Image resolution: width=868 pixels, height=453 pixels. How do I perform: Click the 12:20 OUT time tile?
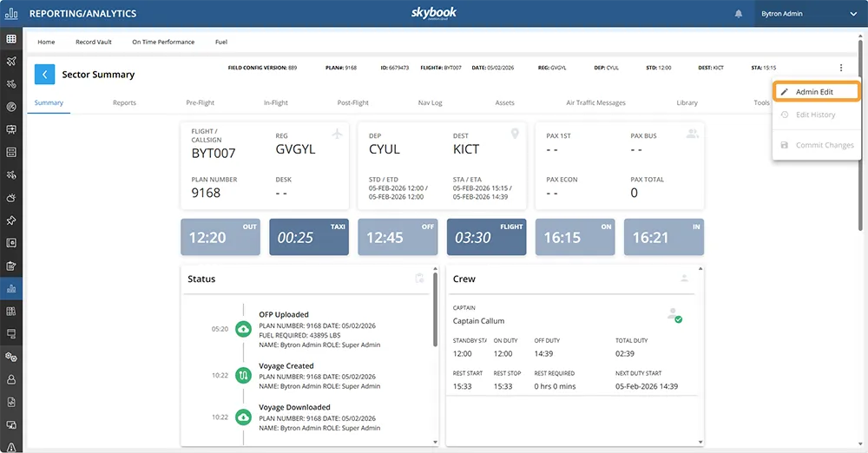[x=220, y=237]
